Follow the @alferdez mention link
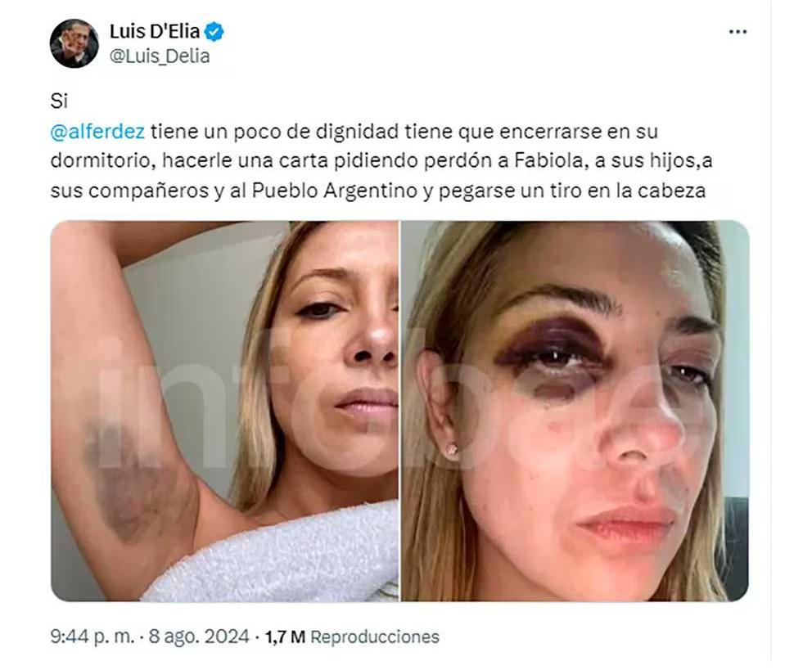This screenshot has height=670, width=812. pyautogui.click(x=97, y=132)
